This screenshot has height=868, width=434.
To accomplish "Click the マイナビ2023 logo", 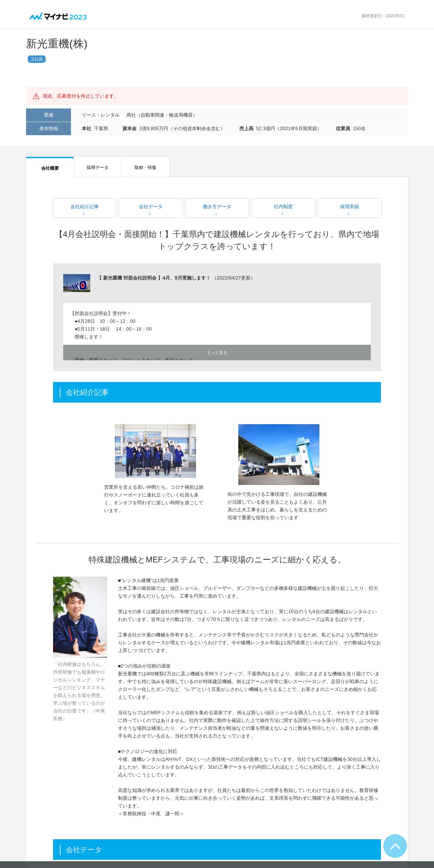I will pyautogui.click(x=58, y=16).
